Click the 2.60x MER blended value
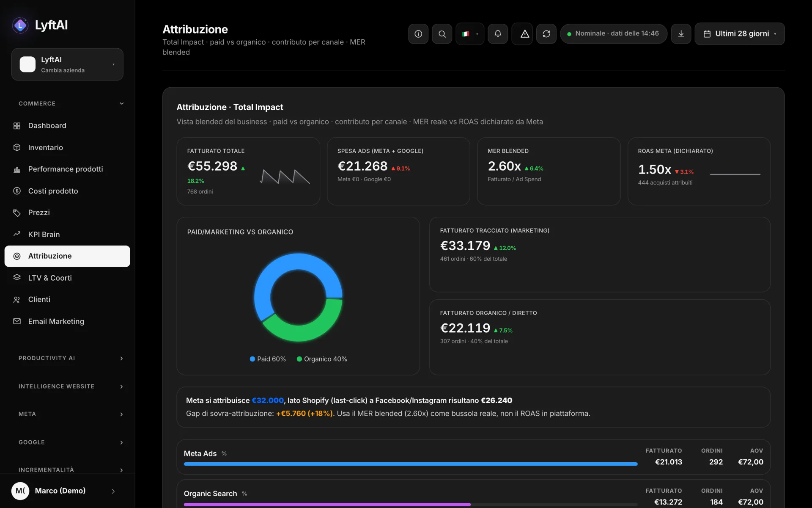This screenshot has height=508, width=812. 504,166
